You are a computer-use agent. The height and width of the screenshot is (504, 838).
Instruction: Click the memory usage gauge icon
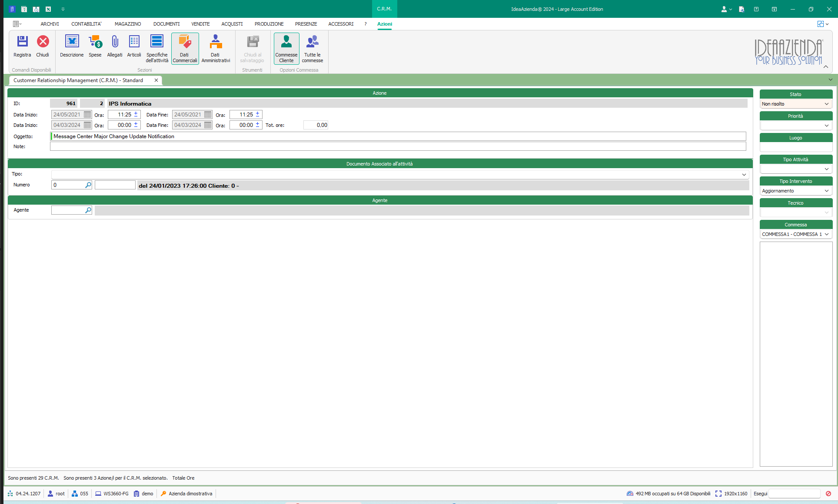(630, 494)
